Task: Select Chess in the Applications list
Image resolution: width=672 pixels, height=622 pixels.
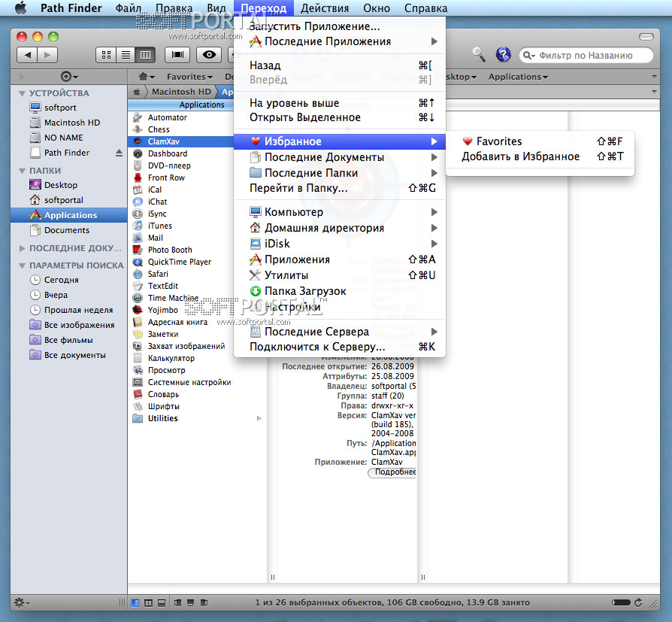Action: point(181,129)
